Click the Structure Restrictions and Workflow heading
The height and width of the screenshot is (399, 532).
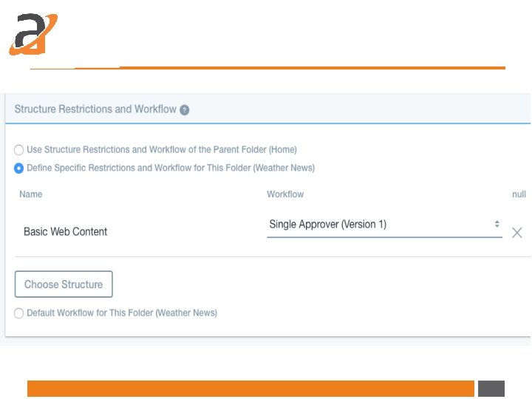pyautogui.click(x=95, y=109)
